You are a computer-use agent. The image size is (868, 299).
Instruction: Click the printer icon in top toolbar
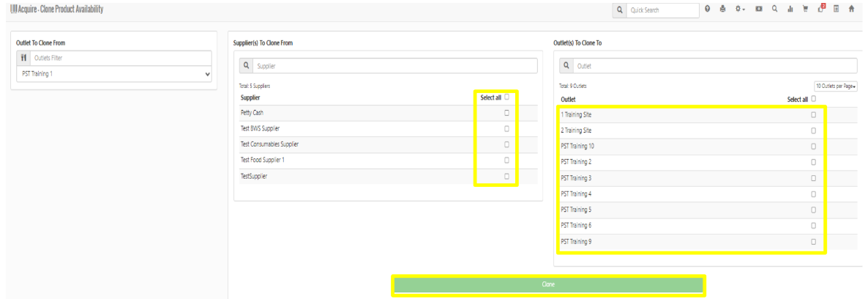tap(722, 10)
